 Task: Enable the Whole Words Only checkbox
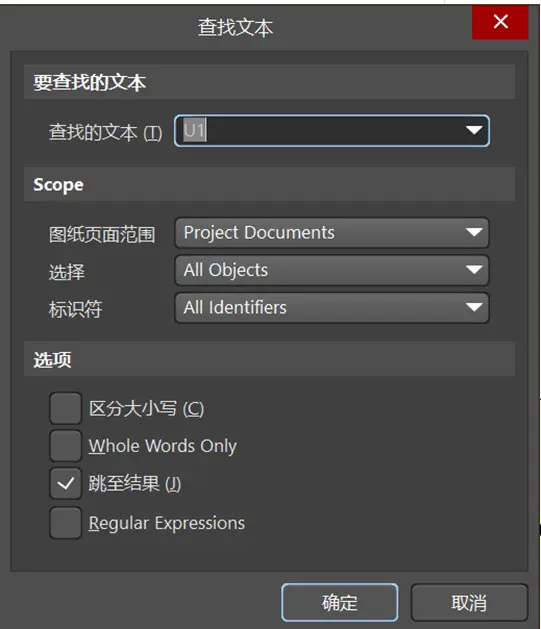pyautogui.click(x=65, y=446)
